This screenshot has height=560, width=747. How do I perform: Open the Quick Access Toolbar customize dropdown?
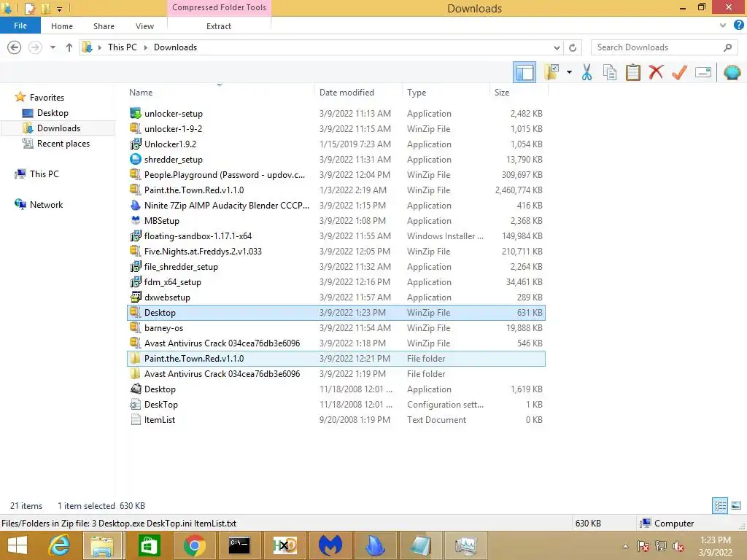[x=59, y=9]
